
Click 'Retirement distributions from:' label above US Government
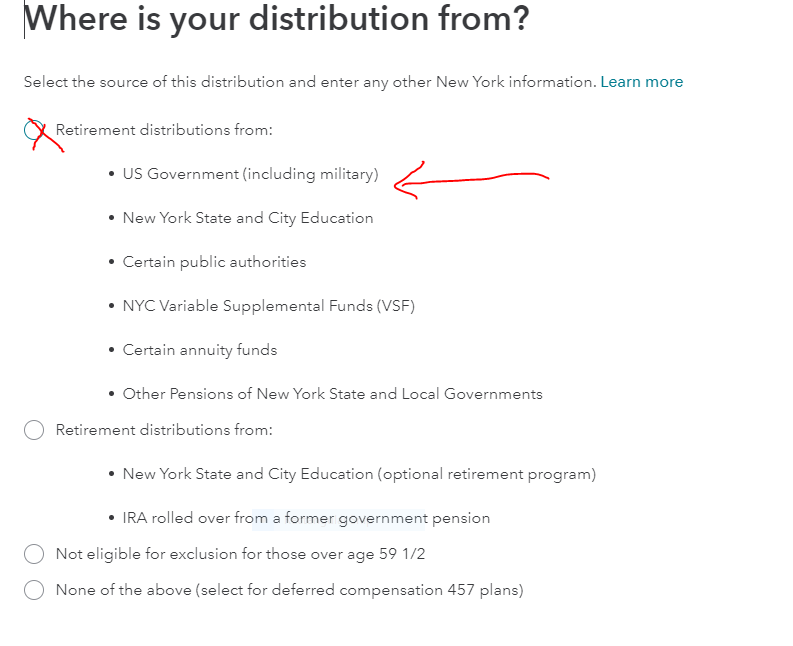164,130
